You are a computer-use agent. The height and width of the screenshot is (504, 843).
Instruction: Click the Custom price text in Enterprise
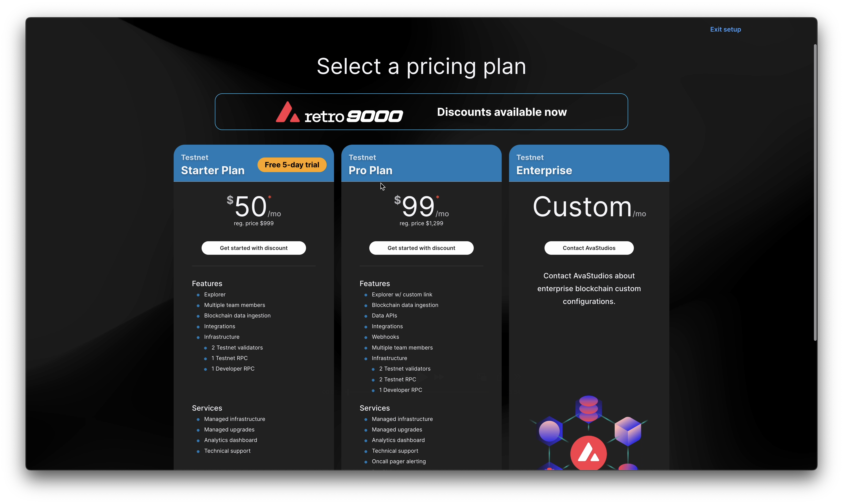(x=582, y=207)
